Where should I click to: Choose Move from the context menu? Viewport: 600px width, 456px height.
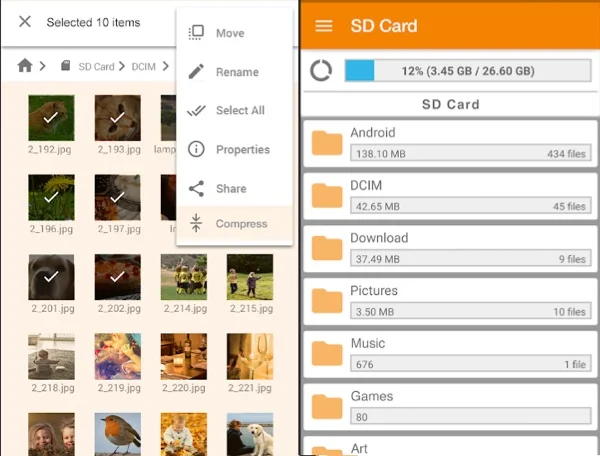pos(234,33)
